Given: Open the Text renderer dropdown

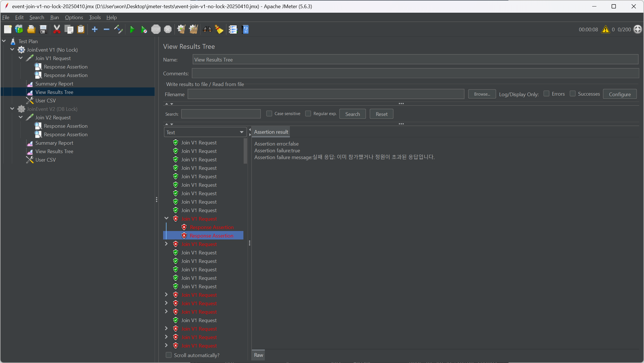Looking at the screenshot, I should 205,132.
